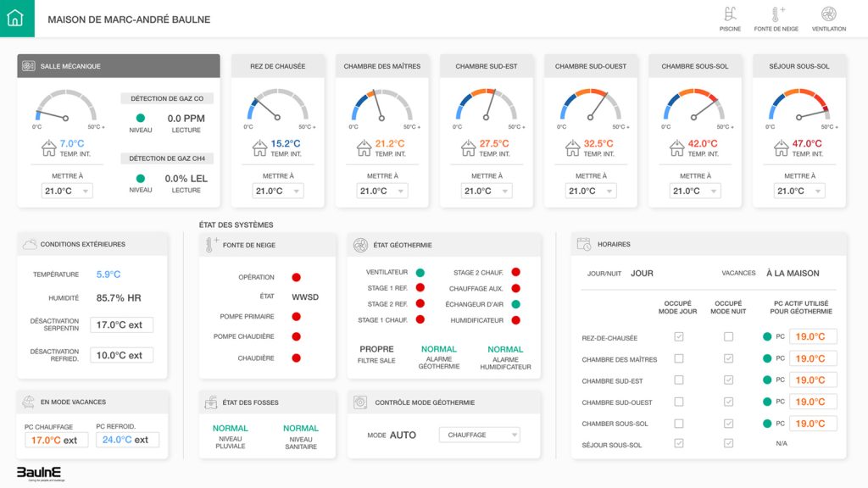The image size is (868, 488).
Task: Click the État Géothermie header icon
Action: (x=359, y=245)
